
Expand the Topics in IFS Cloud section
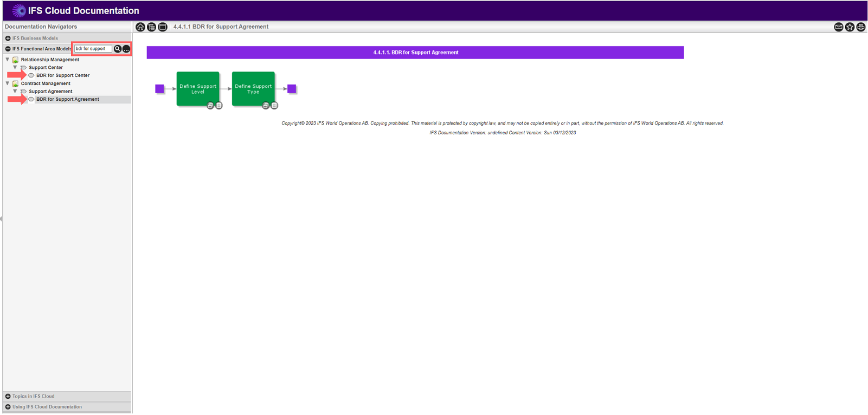(8, 396)
